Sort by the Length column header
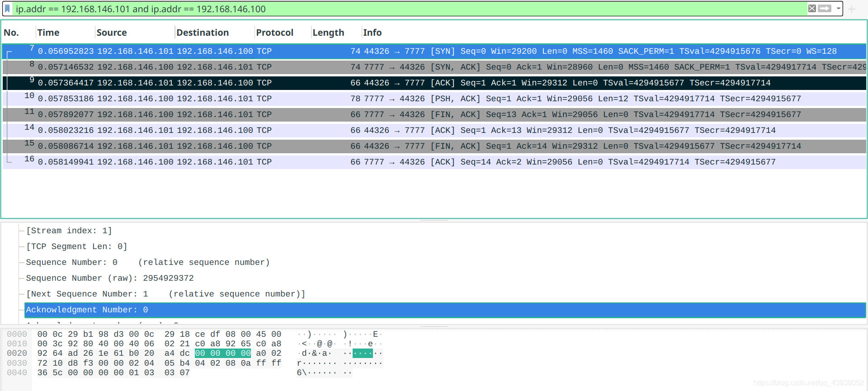 [328, 33]
